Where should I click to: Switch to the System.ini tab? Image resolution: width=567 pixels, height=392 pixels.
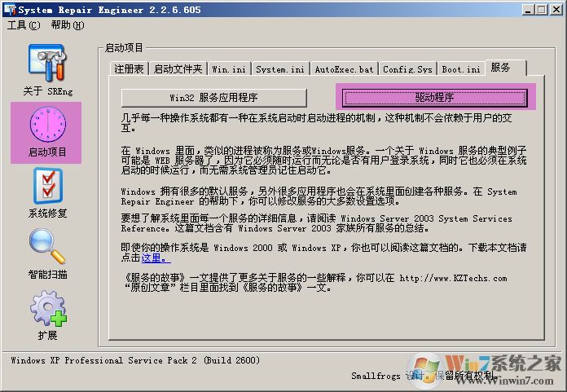280,69
